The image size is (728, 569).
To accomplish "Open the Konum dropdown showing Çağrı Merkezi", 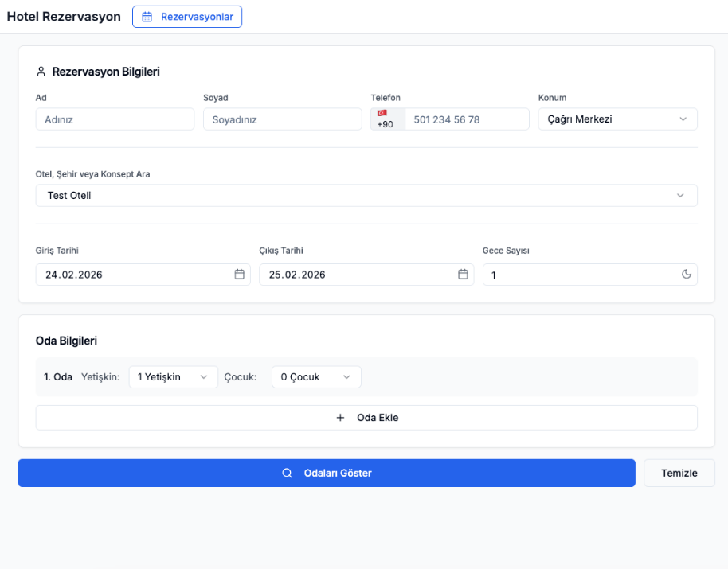I will 617,119.
